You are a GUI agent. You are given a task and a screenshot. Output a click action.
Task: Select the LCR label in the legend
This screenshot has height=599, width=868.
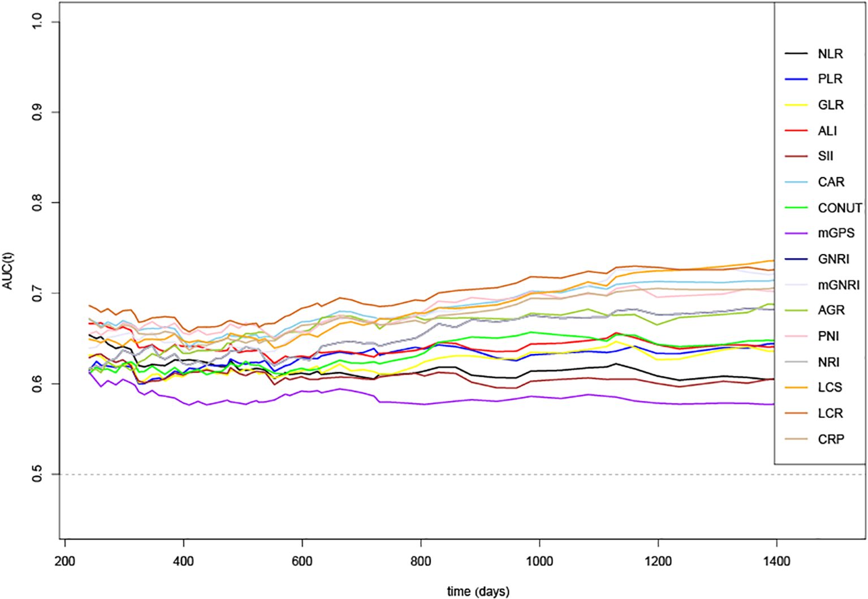[830, 413]
